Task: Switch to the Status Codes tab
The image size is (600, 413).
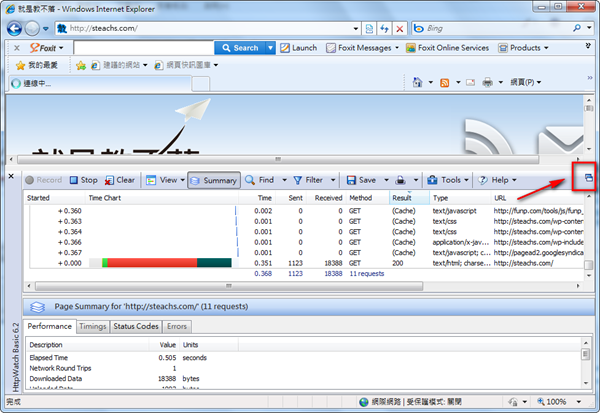Action: point(135,326)
